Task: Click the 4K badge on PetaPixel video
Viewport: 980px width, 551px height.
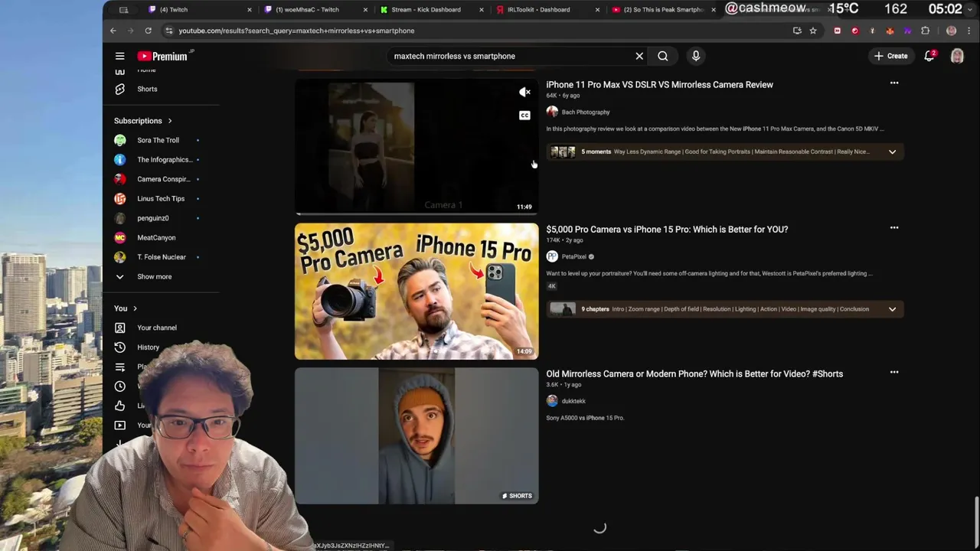Action: [x=551, y=286]
